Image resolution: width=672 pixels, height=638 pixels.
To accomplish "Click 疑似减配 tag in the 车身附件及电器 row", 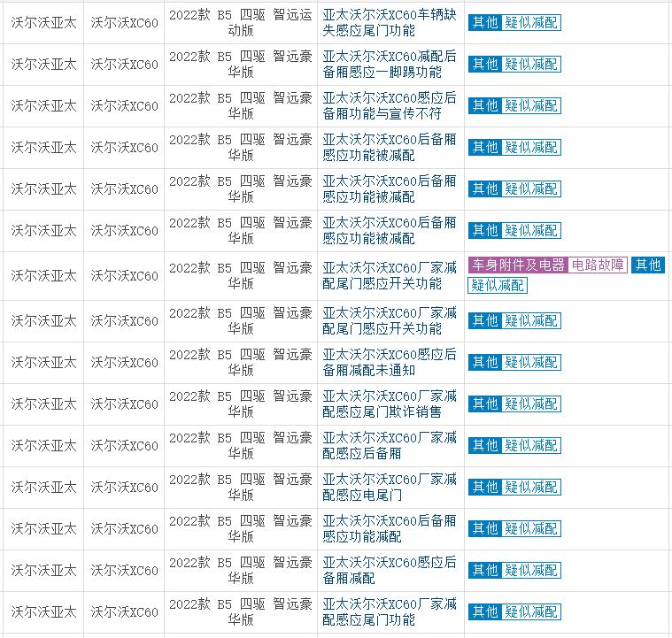I will (x=498, y=285).
